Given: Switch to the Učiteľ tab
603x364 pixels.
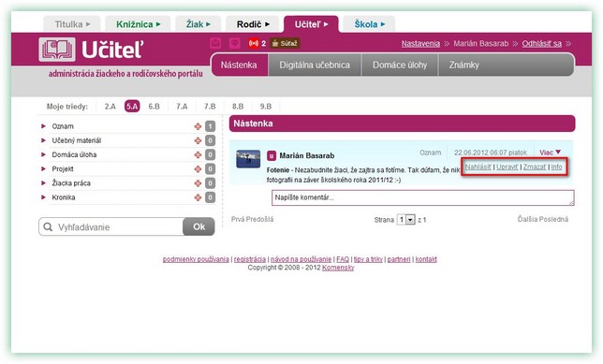Looking at the screenshot, I should [311, 24].
